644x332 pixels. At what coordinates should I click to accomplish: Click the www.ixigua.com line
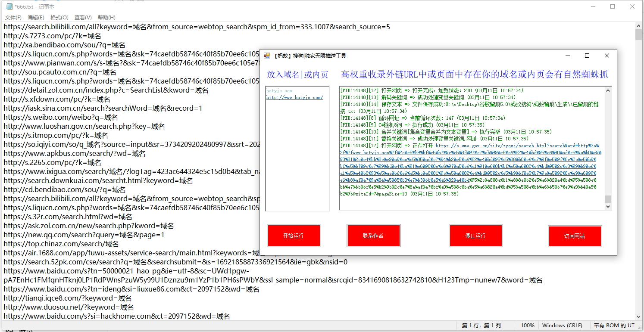pyautogui.click(x=131, y=171)
